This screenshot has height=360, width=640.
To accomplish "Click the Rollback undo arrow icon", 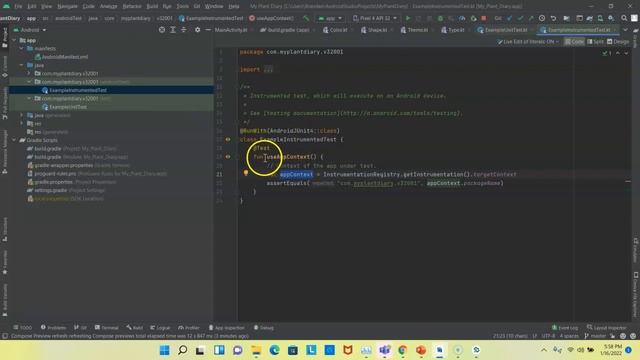I will pos(553,18).
